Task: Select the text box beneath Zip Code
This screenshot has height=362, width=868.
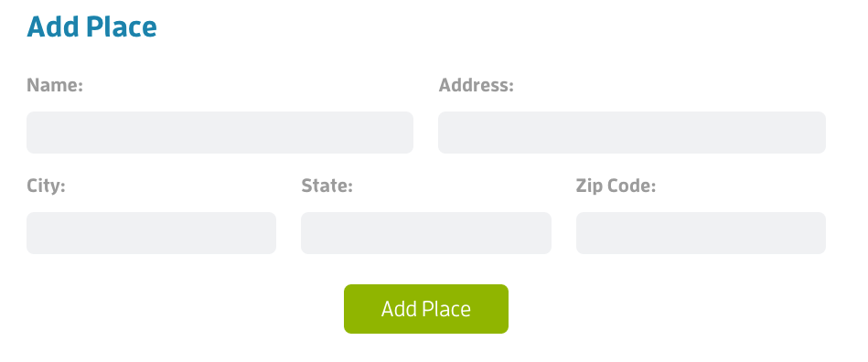Action: point(701,233)
